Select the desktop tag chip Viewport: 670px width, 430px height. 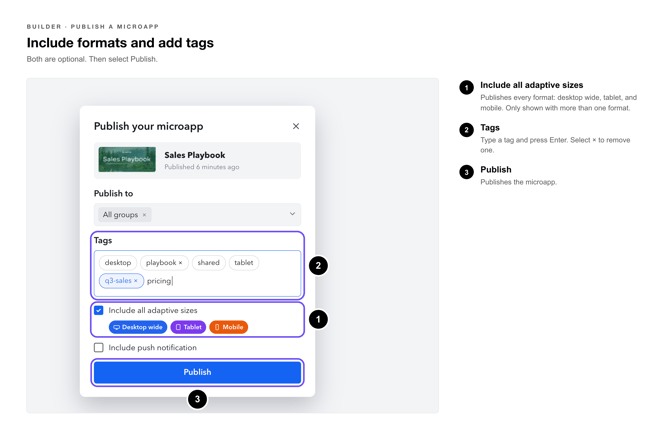118,262
